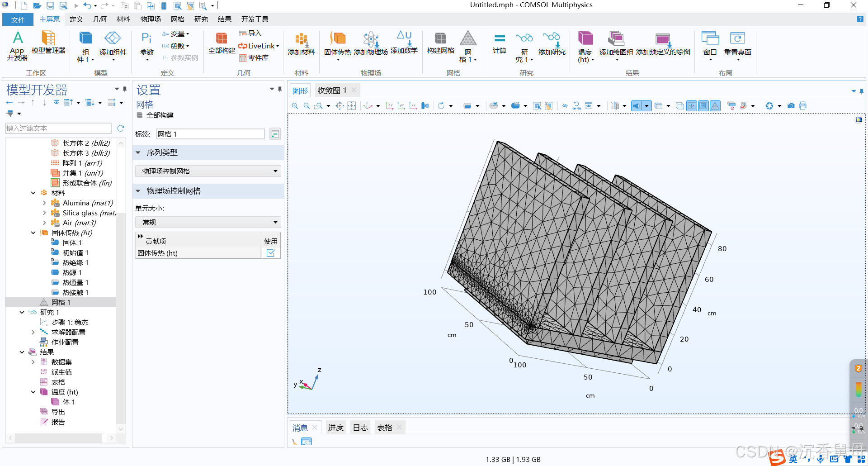Click 添加绘图组 icon

[x=616, y=46]
